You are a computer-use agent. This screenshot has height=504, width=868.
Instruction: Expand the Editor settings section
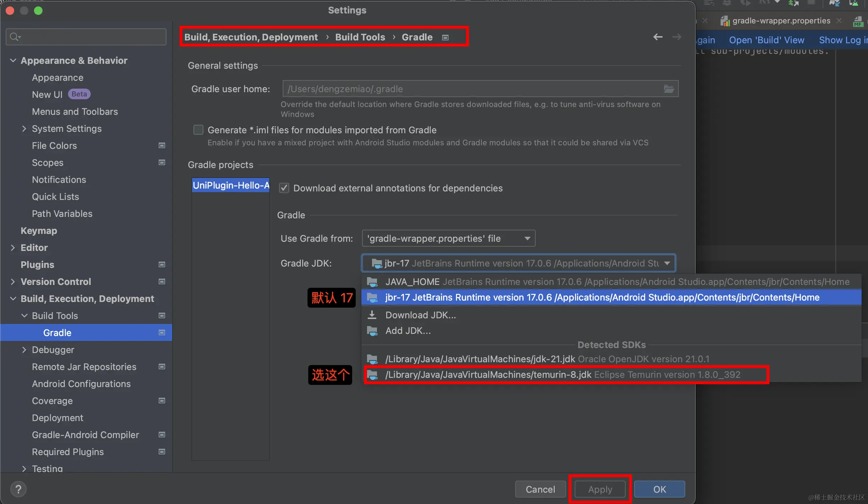click(13, 248)
